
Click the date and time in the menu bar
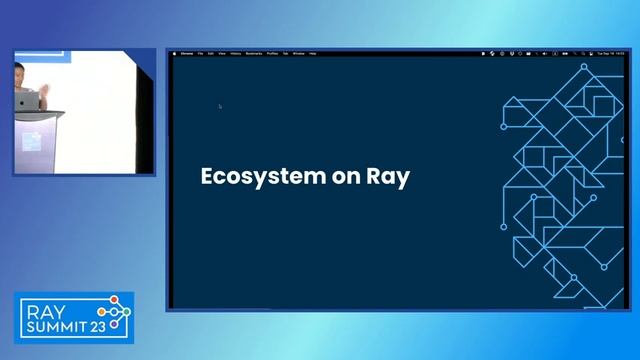tap(611, 53)
